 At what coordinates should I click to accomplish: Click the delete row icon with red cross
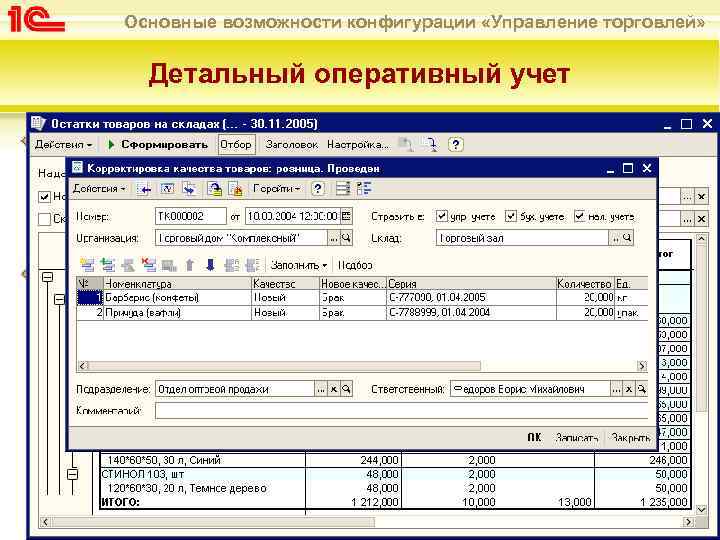[x=149, y=265]
